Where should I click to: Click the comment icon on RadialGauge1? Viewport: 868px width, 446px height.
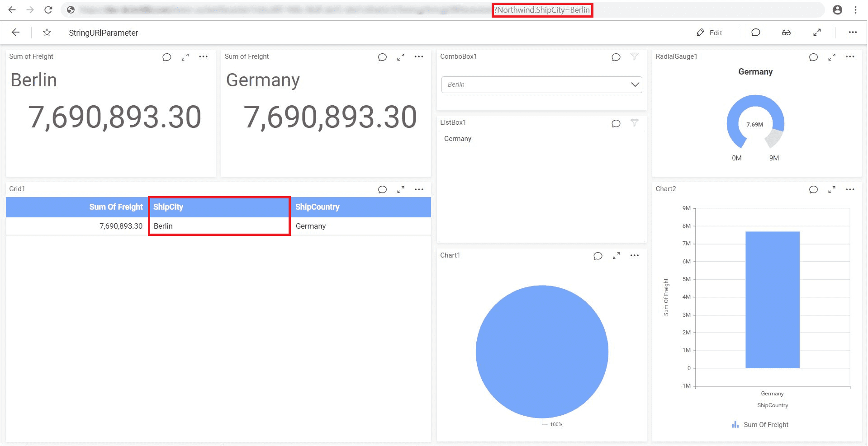pyautogui.click(x=813, y=57)
